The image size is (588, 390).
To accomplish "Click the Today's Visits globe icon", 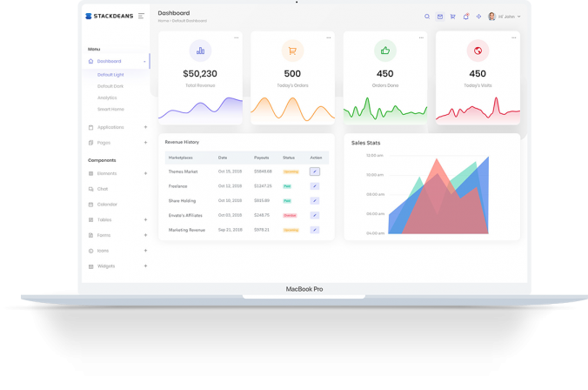I will (x=478, y=50).
